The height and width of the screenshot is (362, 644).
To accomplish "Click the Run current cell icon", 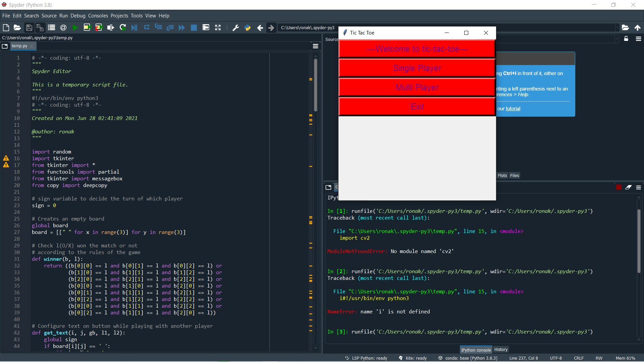I will tap(87, 28).
